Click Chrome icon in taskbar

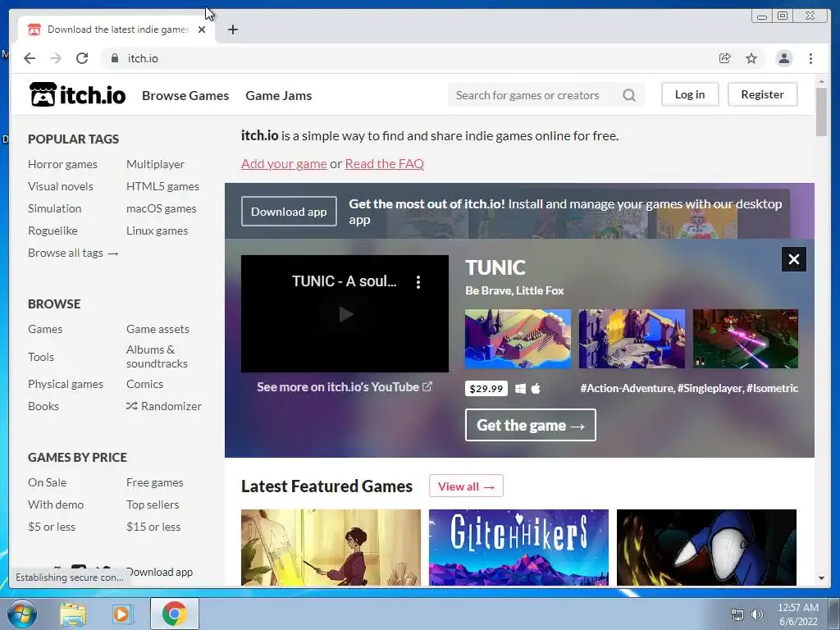coord(174,614)
